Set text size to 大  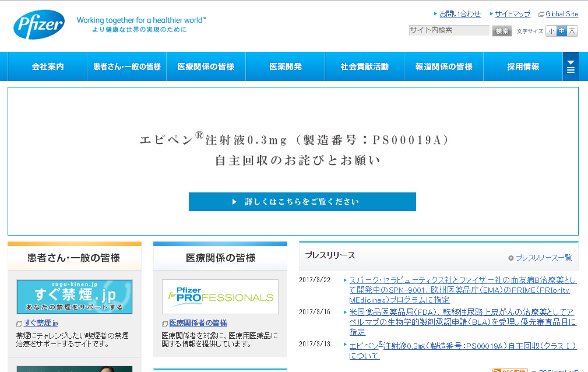(572, 31)
